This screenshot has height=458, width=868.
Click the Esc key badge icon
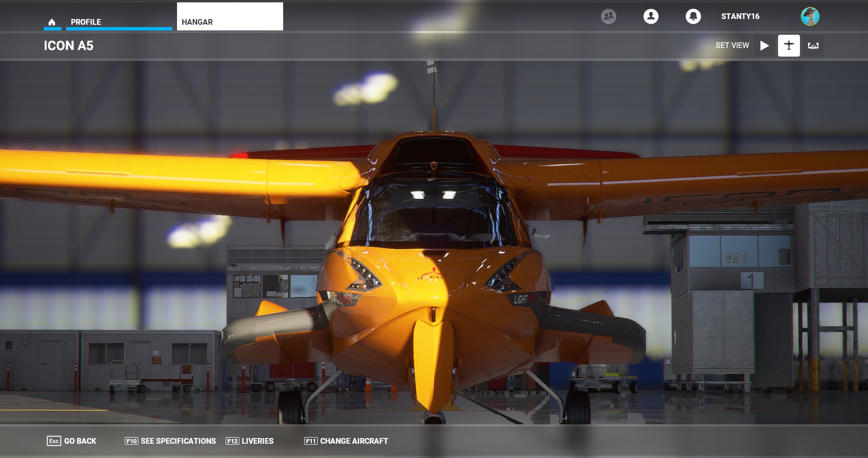(54, 441)
